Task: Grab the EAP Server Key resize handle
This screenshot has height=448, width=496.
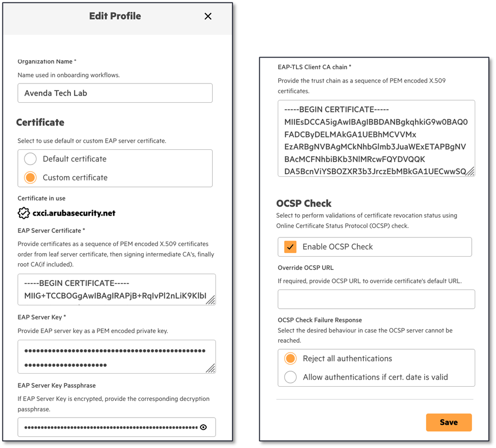Action: (x=210, y=368)
